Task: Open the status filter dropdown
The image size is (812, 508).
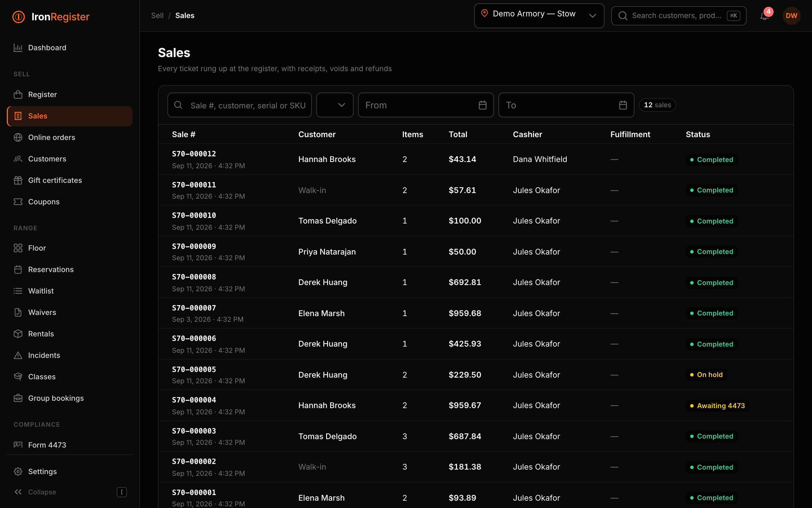Action: click(x=335, y=105)
